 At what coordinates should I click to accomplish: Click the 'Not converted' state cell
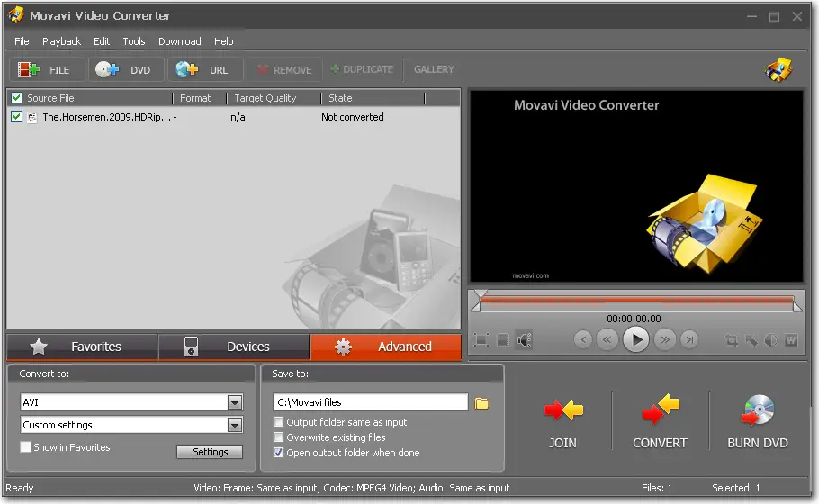pos(353,117)
